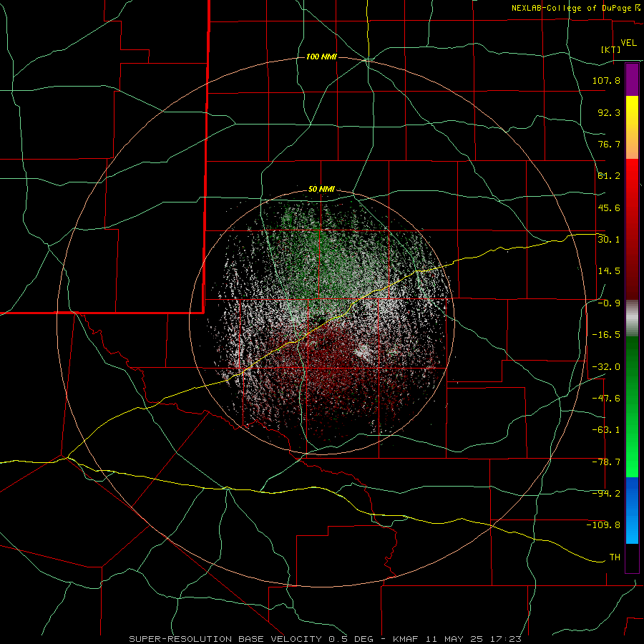Select the -47.6 velocity scale label
Image resolution: width=644 pixels, height=644 pixels.
click(x=606, y=399)
